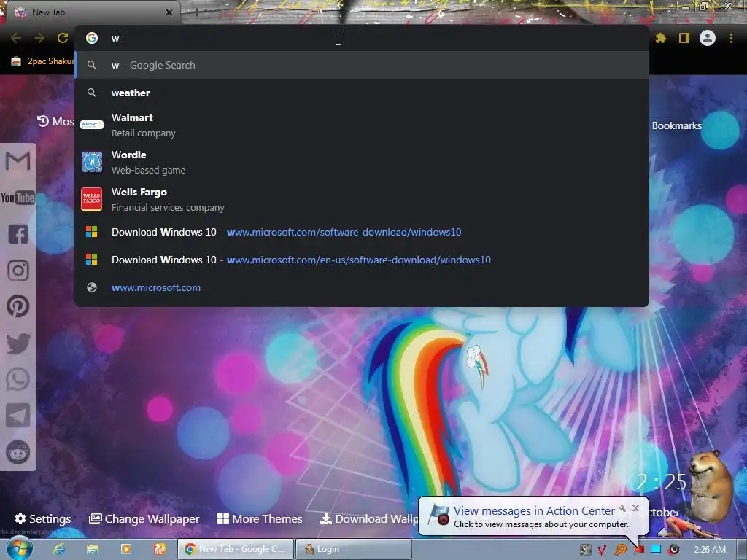
Task: Click the New Tab tab title
Action: 49,12
